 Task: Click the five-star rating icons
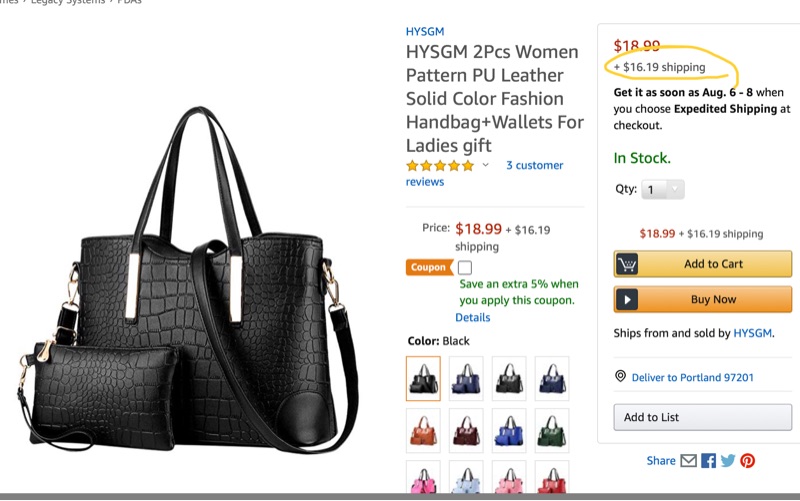point(440,166)
